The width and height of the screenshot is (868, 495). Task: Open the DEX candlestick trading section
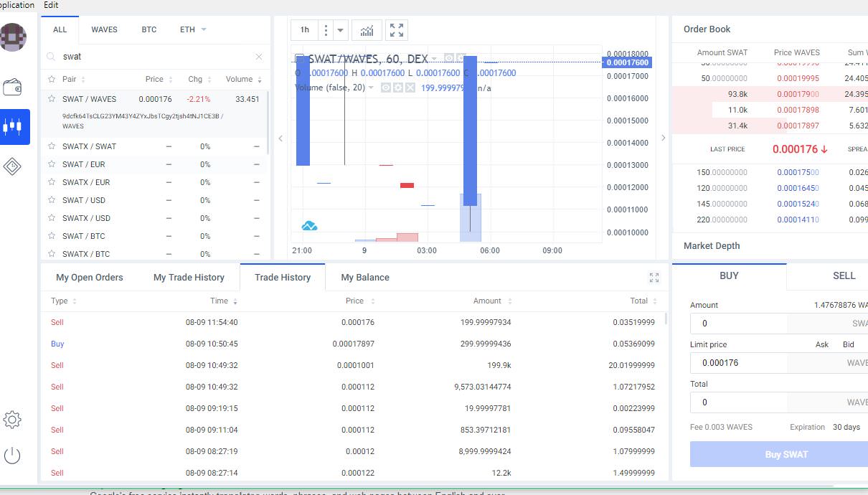[x=15, y=127]
